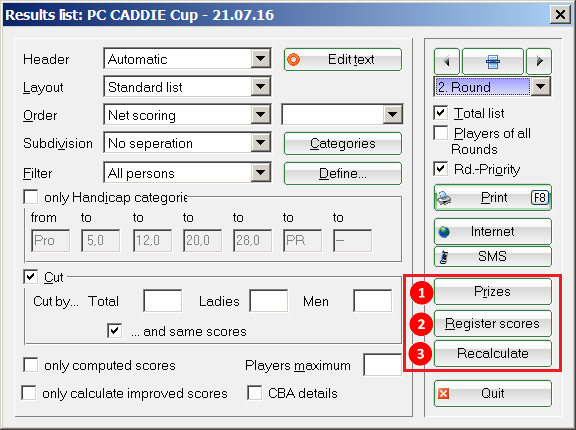This screenshot has width=576, height=430.
Task: Click the blue printer settings icon button
Action: [493, 61]
